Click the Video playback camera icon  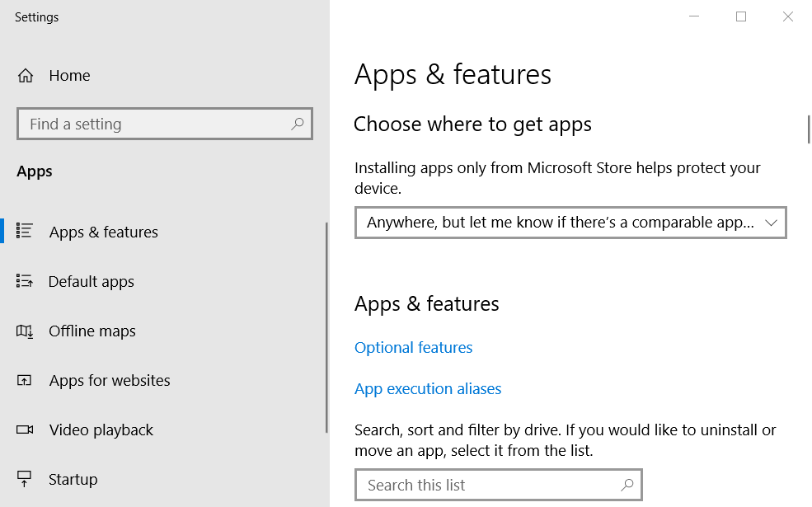pyautogui.click(x=25, y=430)
